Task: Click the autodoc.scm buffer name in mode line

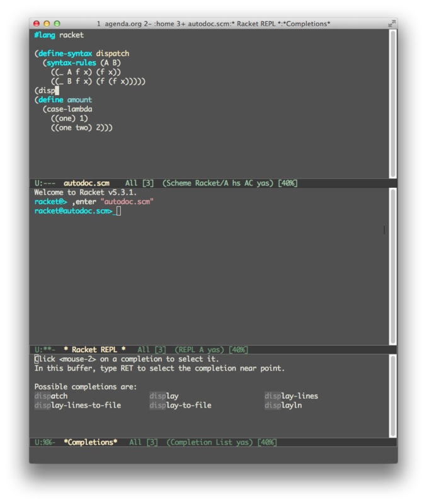Action: [86, 183]
